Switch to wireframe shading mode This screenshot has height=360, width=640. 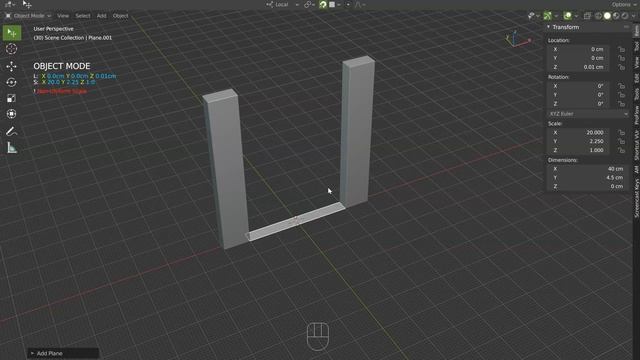pyautogui.click(x=598, y=16)
